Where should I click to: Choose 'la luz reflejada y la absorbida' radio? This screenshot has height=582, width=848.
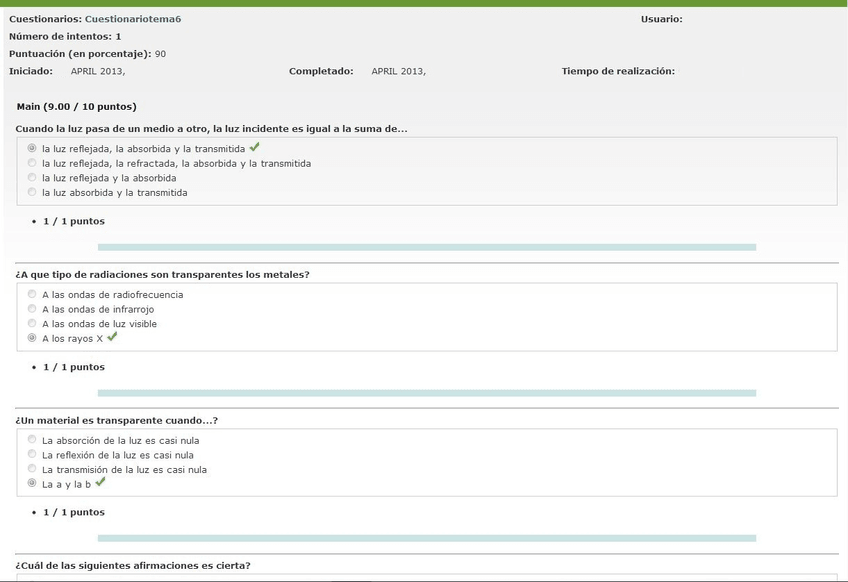coord(32,177)
